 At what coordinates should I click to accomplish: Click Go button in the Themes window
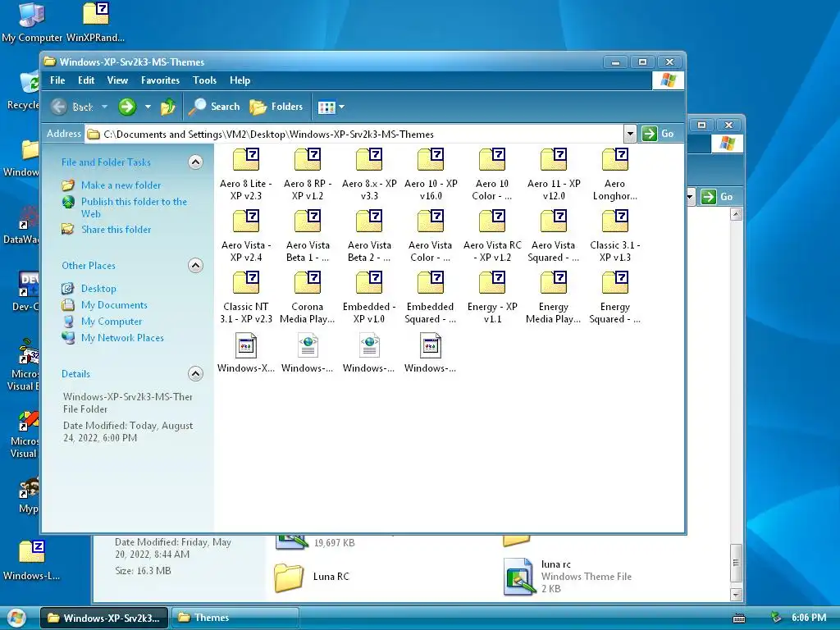tap(717, 197)
